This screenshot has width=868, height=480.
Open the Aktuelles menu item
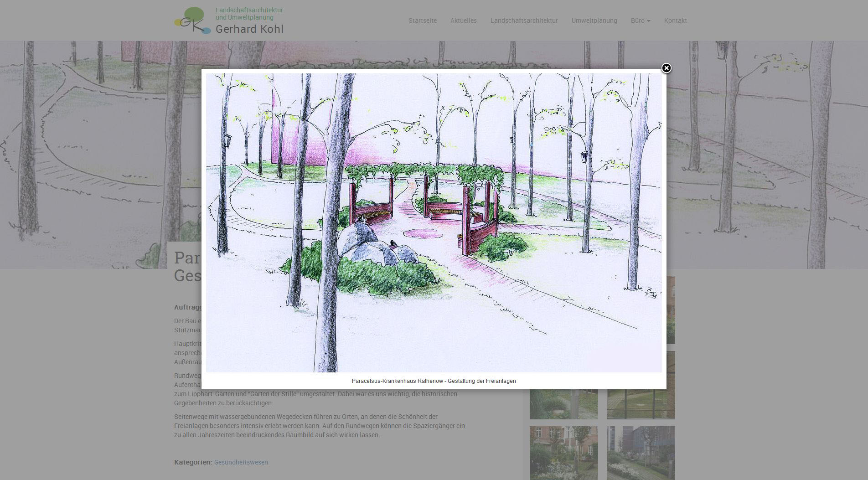coord(463,21)
